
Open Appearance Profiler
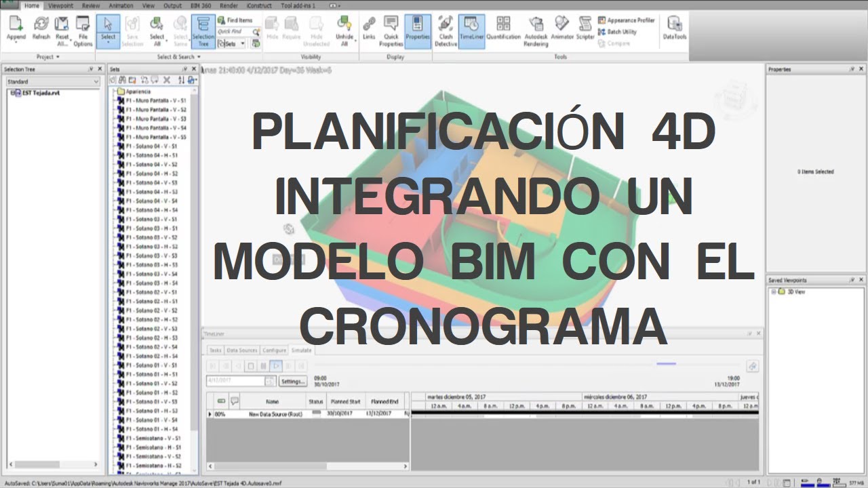[x=627, y=20]
